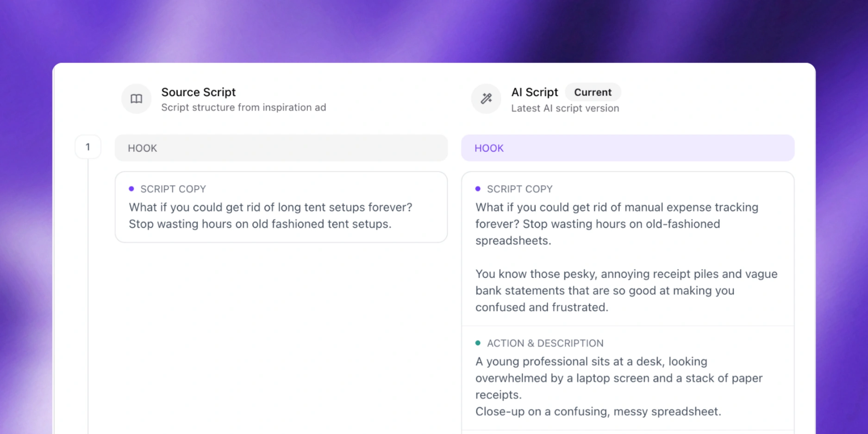Click 'Script structure from inspiration ad' subtitle
Image resolution: width=868 pixels, height=434 pixels.
(x=244, y=107)
